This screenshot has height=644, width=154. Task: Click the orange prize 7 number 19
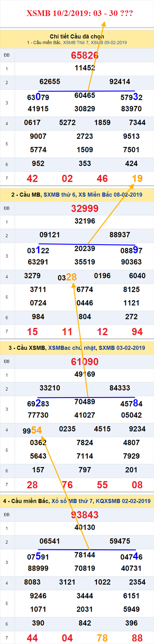(x=137, y=179)
